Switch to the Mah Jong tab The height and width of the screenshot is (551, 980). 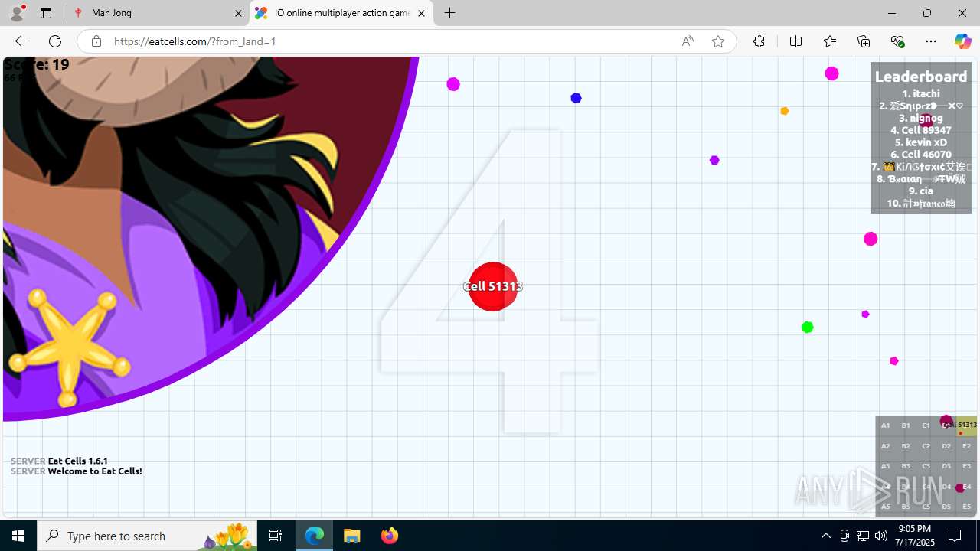(x=158, y=13)
